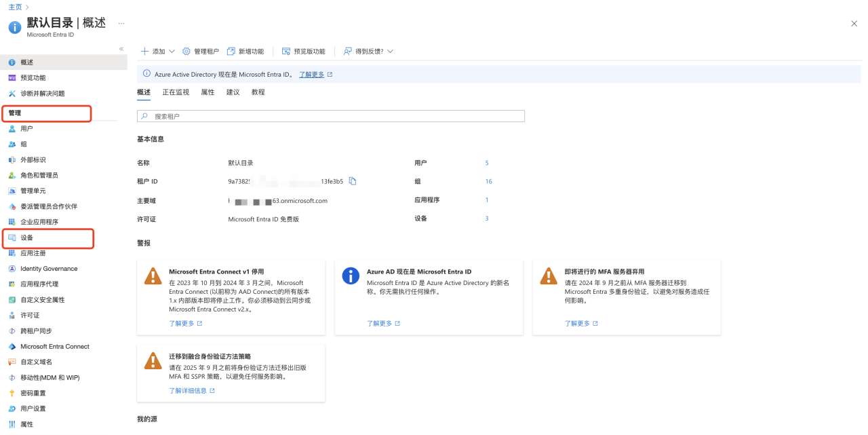Open the 设备 count link showing 3
The width and height of the screenshot is (868, 435).
(x=487, y=219)
